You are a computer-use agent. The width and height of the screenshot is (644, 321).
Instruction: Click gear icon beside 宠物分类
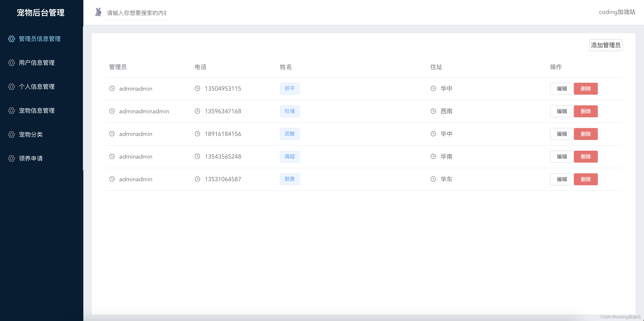[x=12, y=134]
